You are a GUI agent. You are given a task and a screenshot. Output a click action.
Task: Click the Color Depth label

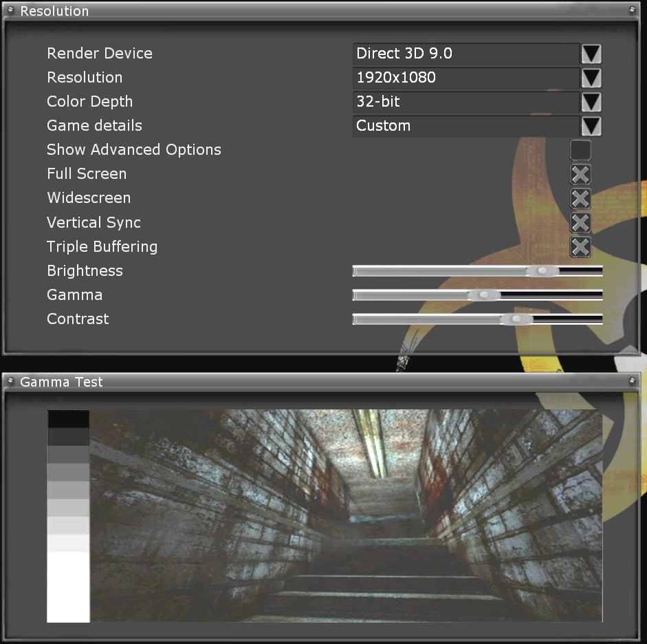(x=89, y=102)
